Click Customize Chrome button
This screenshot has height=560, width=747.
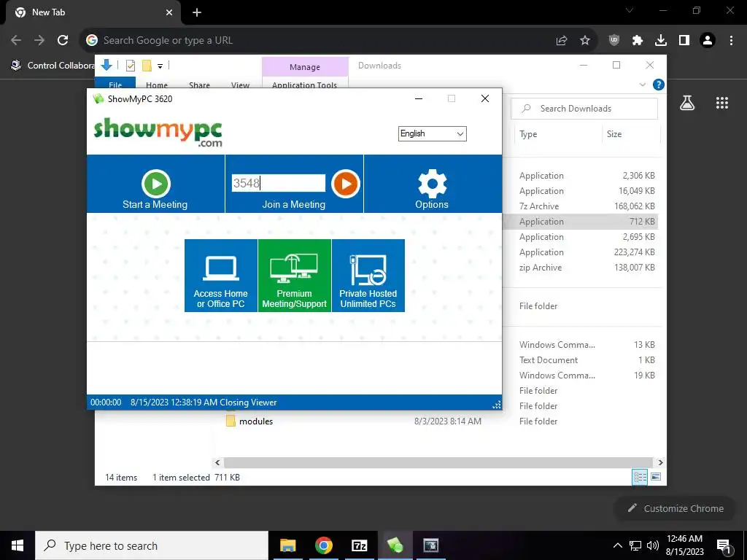[676, 508]
